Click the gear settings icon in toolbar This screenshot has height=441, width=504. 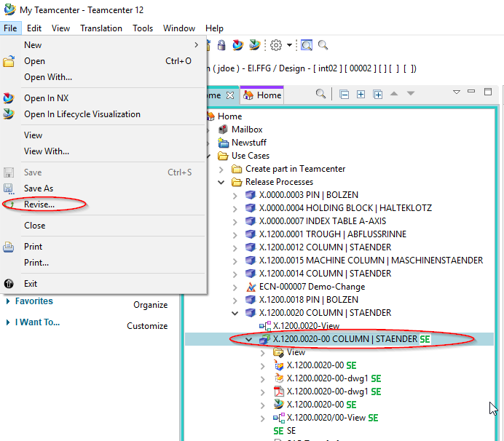276,45
